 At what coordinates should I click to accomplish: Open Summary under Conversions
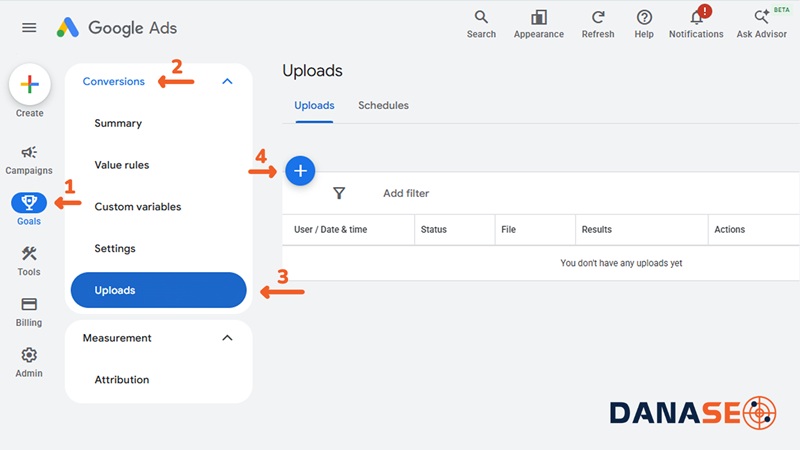tap(118, 123)
